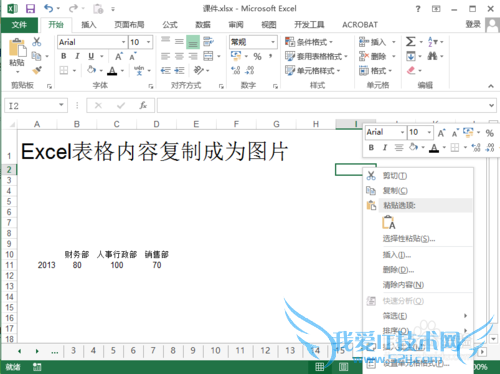Viewport: 500px width, 374px height.
Task: Toggle Italic in the ribbon font group
Action: click(77, 56)
